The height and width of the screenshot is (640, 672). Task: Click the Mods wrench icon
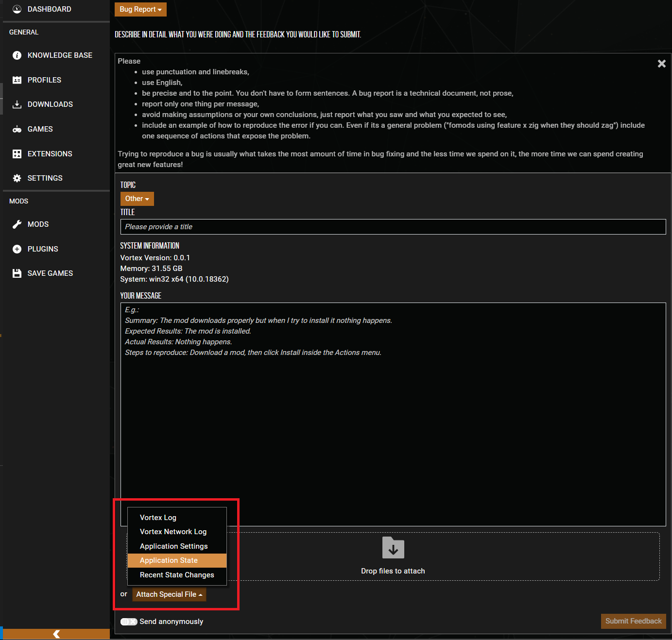(17, 224)
